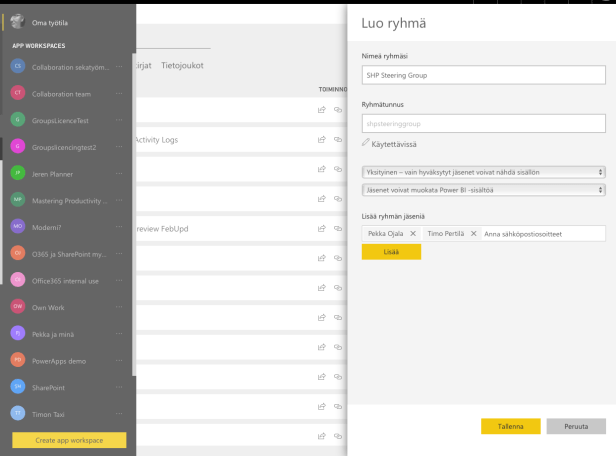Open more options for Collaboration team
Viewport: 616px width, 456px height.
click(119, 93)
